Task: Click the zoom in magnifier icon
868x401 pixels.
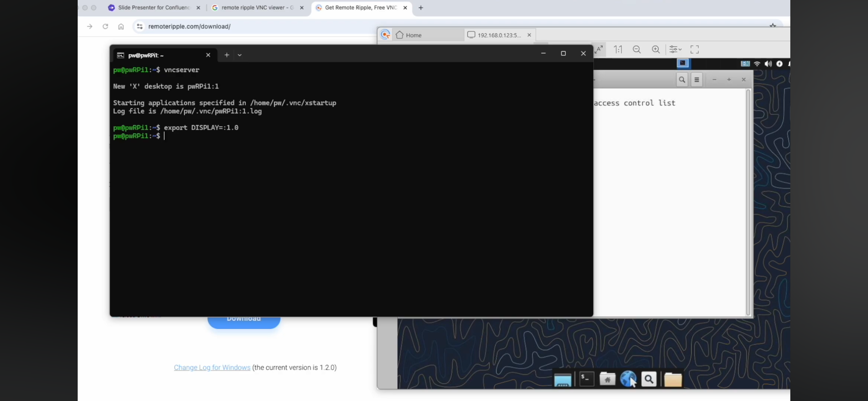Action: [x=656, y=49]
